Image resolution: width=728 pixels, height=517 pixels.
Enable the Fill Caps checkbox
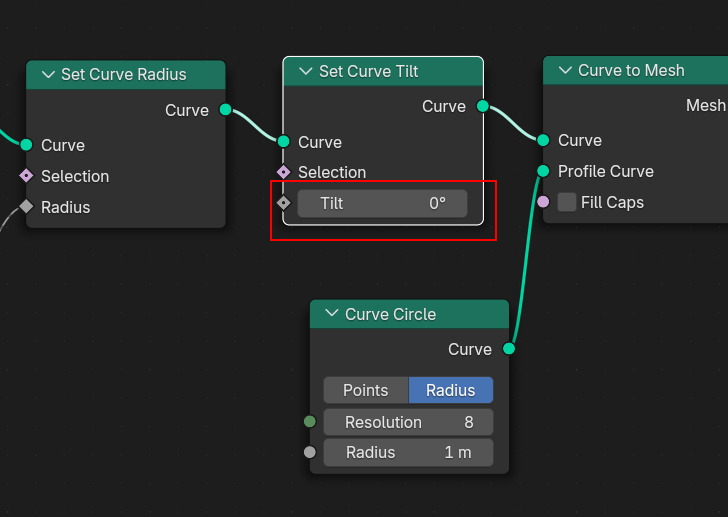[567, 202]
